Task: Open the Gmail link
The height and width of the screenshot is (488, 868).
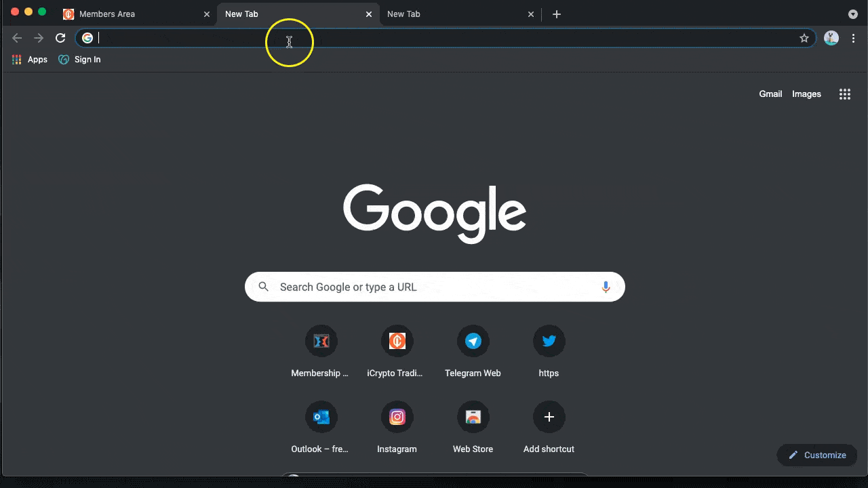Action: pyautogui.click(x=770, y=94)
